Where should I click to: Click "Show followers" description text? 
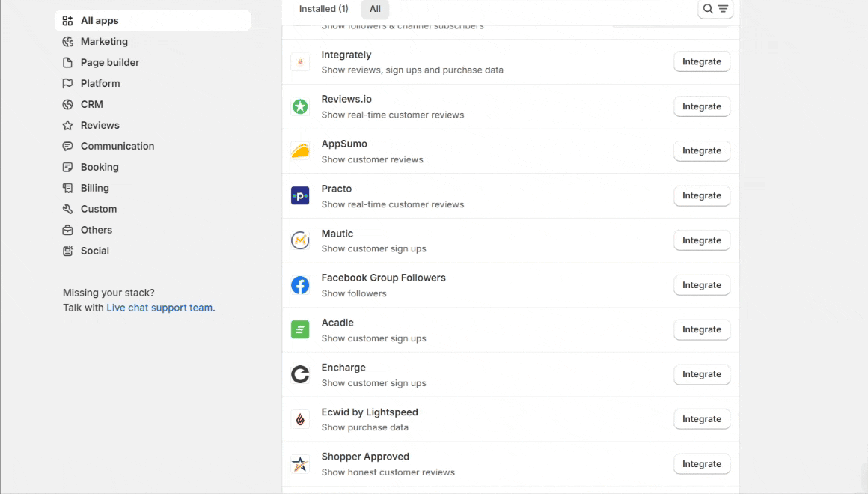pos(354,293)
